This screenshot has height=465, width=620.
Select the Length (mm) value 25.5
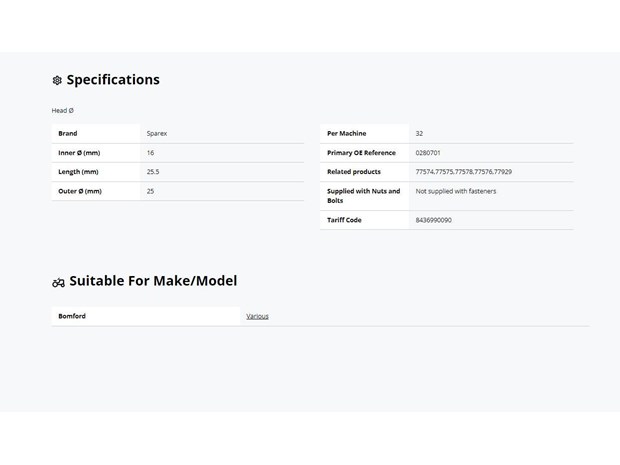click(153, 172)
